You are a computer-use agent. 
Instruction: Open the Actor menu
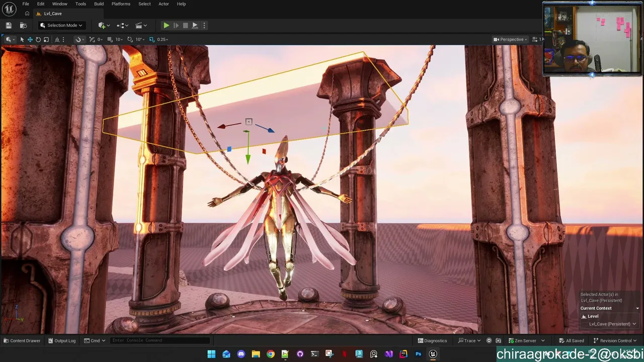(164, 4)
